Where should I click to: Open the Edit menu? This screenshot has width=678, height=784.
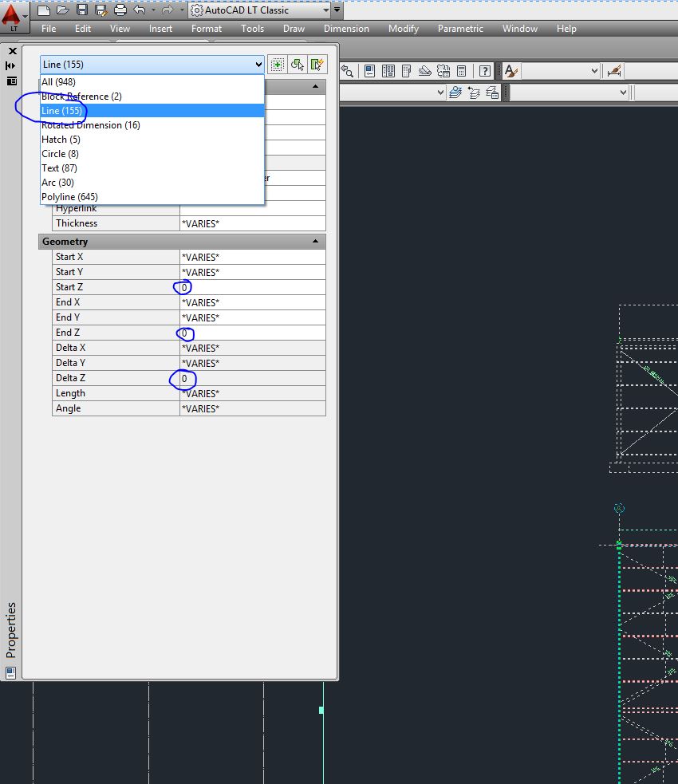click(82, 29)
